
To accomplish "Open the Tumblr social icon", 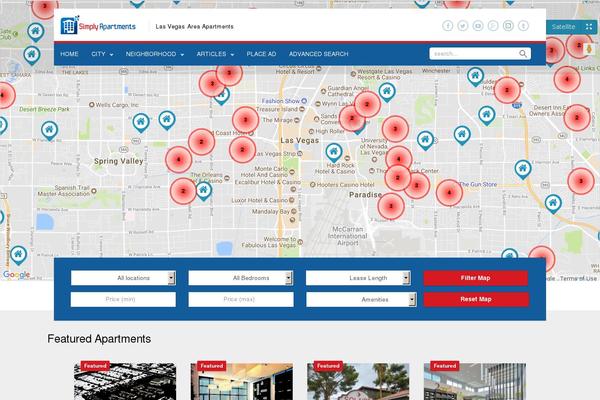I will click(x=523, y=26).
